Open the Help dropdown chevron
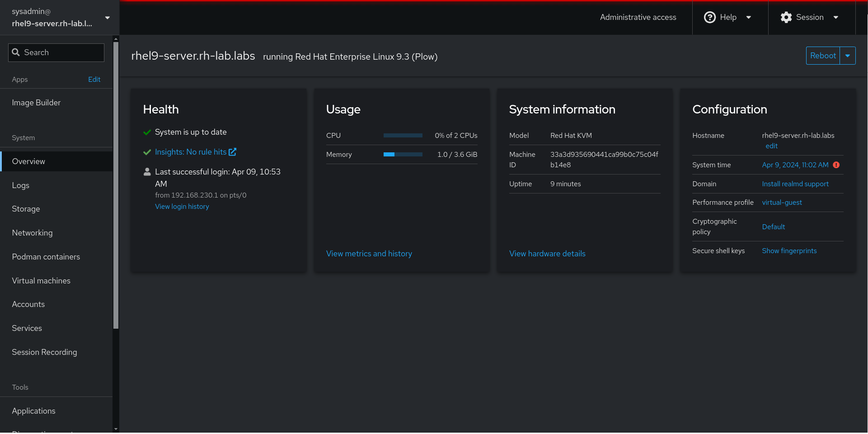 click(749, 17)
